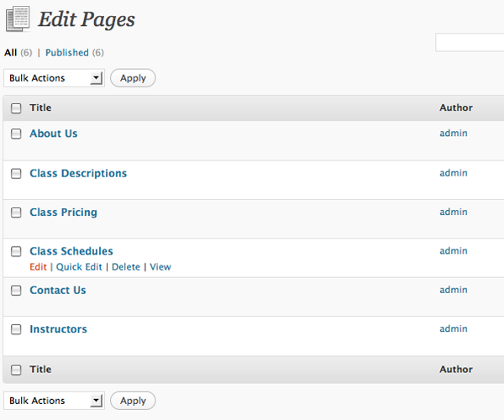The height and width of the screenshot is (420, 504).
Task: Click the top Author column header
Action: pos(456,108)
